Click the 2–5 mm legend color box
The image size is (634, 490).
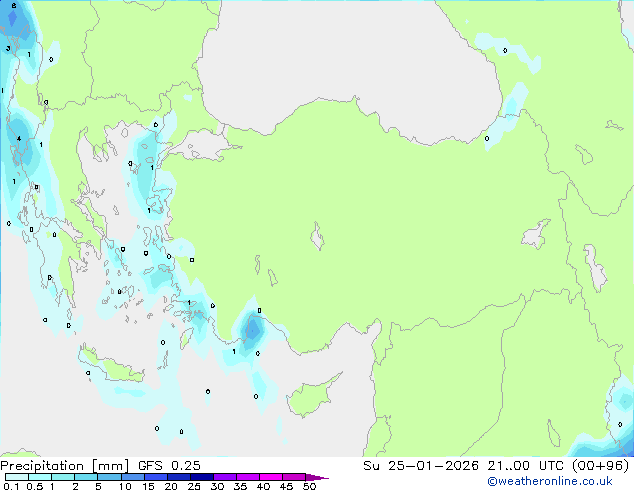coord(86,477)
